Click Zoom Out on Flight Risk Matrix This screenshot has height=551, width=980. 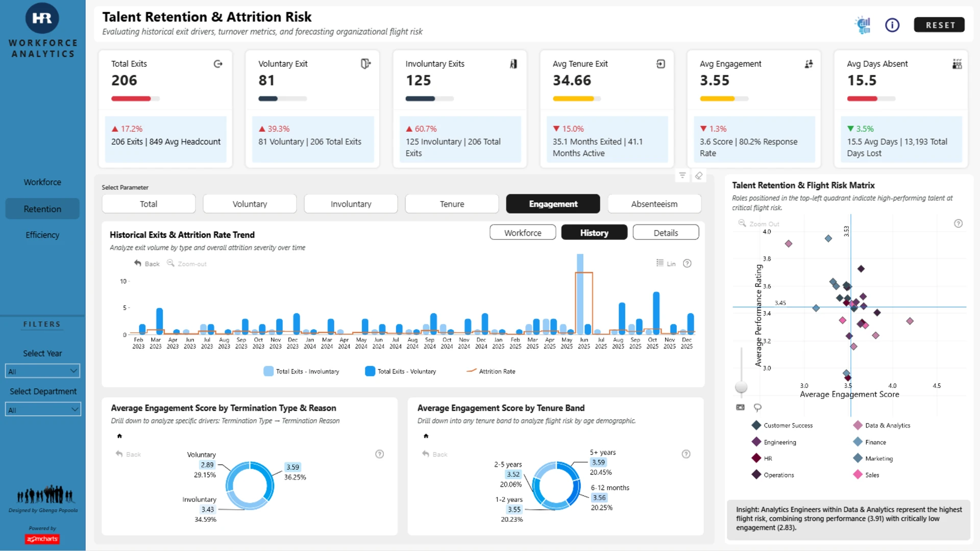[x=759, y=224]
